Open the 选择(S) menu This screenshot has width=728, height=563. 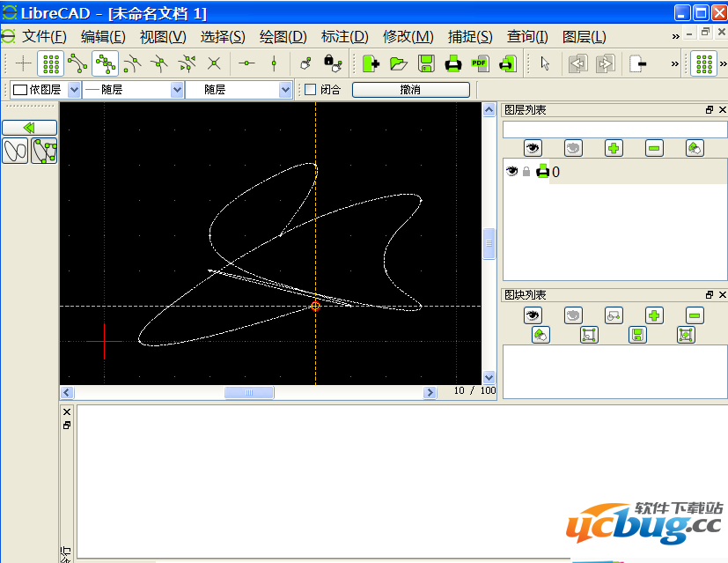(x=223, y=37)
